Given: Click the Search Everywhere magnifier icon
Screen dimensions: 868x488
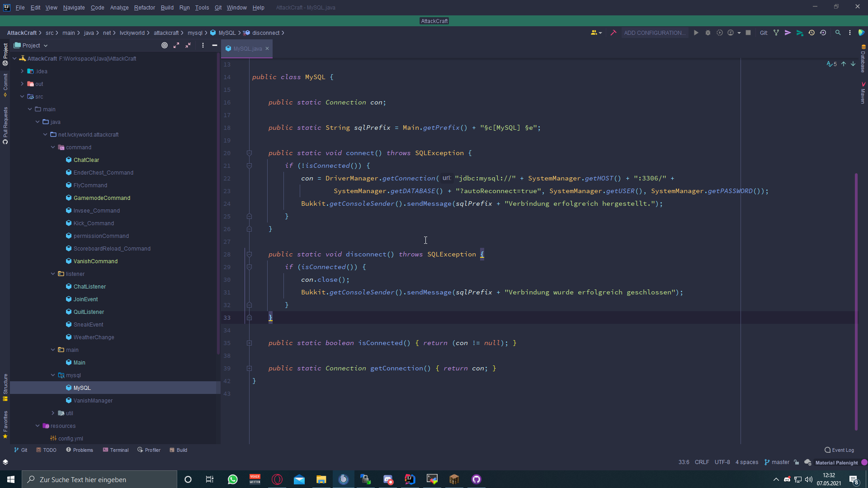Looking at the screenshot, I should [x=838, y=33].
